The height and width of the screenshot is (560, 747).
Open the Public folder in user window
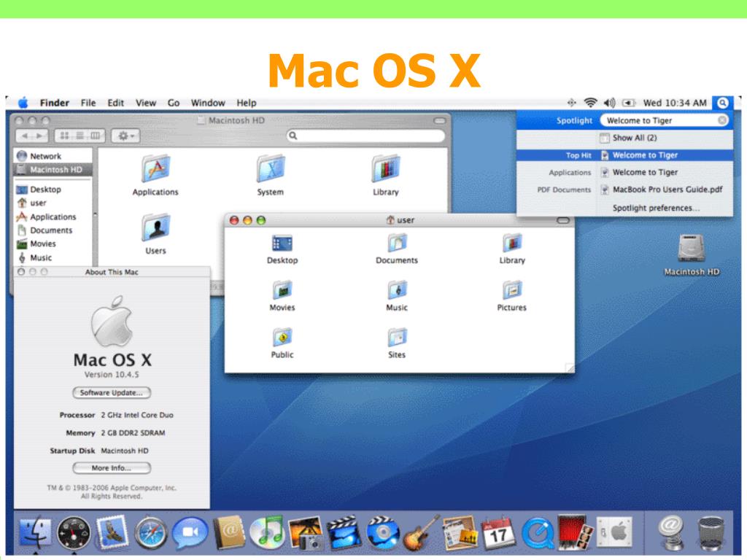(x=282, y=343)
